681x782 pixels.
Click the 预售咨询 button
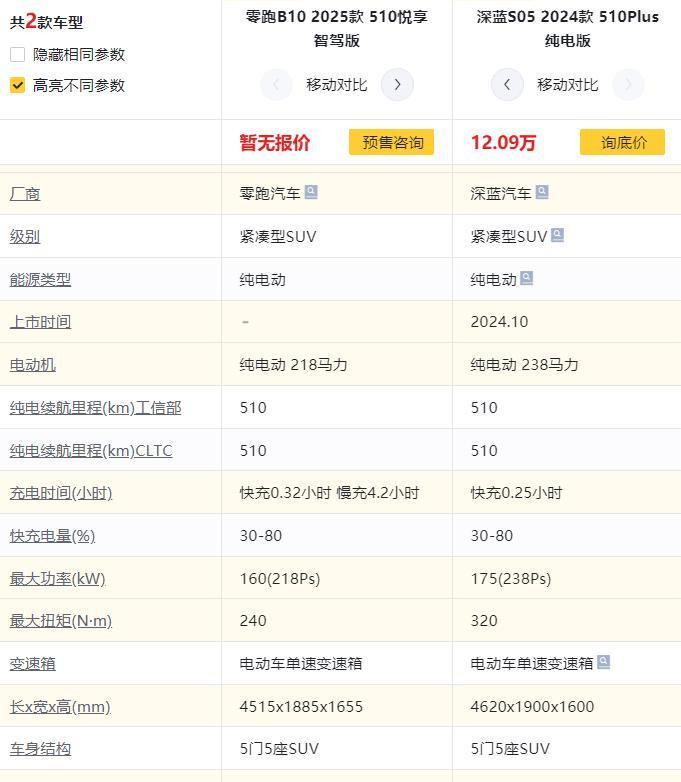(x=391, y=142)
